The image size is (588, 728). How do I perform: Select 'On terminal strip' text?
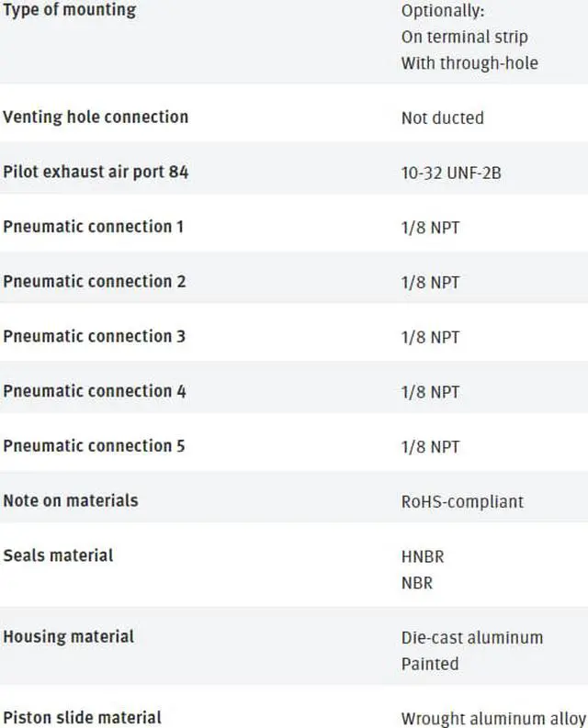[x=464, y=37]
